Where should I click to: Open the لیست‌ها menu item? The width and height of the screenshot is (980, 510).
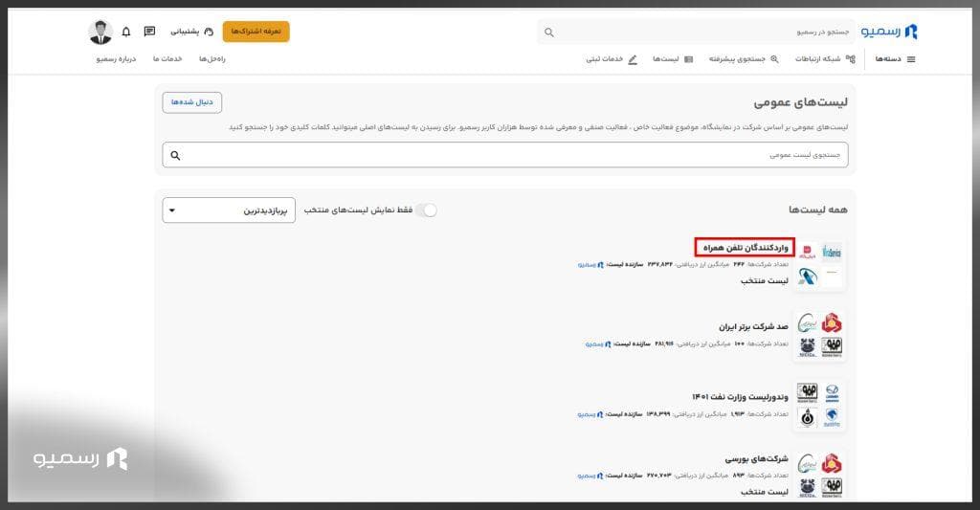pyautogui.click(x=673, y=58)
